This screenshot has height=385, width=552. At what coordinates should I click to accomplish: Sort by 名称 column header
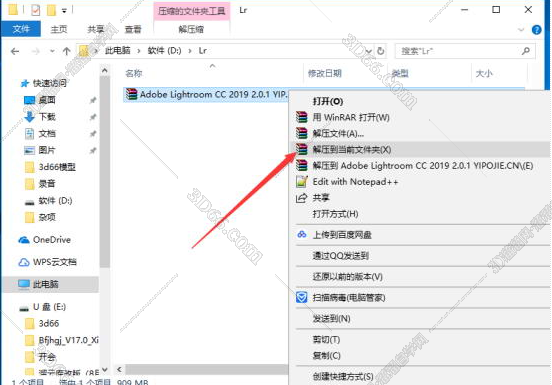pyautogui.click(x=134, y=73)
